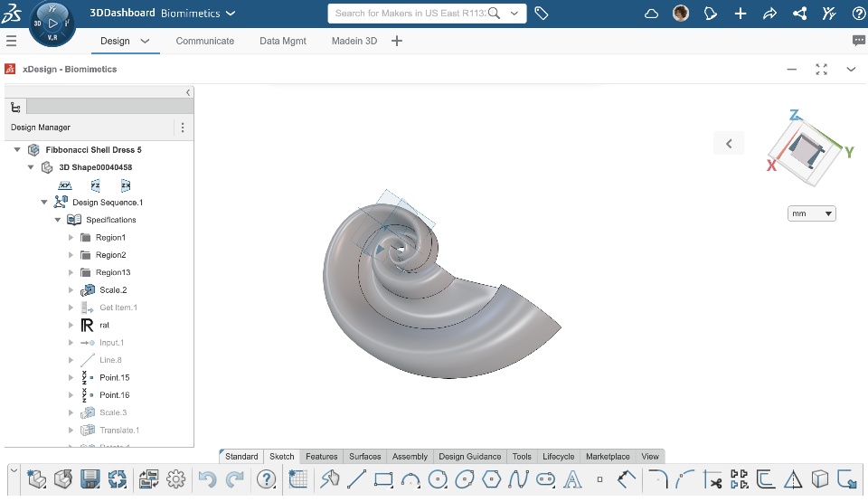Collapse the Design Manager panel
The image size is (868, 502).
click(x=188, y=92)
